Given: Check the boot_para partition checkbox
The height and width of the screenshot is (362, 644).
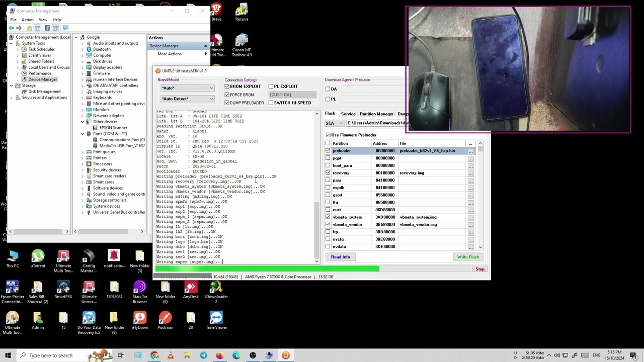Looking at the screenshot, I should click(328, 165).
